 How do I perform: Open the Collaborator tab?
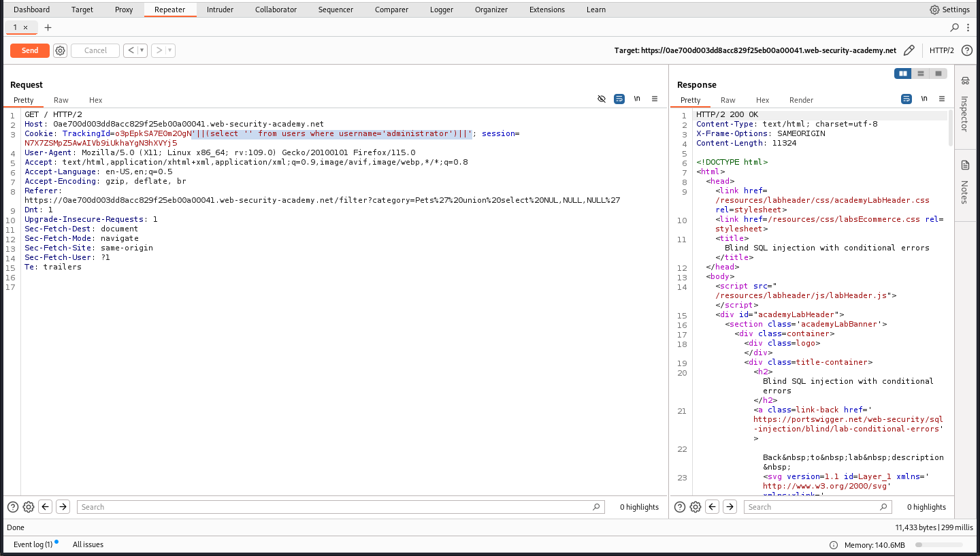(x=276, y=10)
